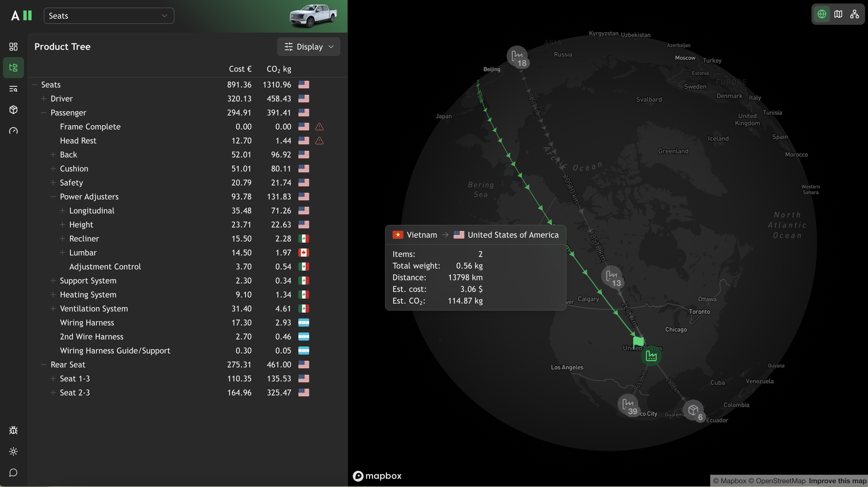Click the CO₂ kg column header
The width and height of the screenshot is (868, 487).
click(279, 69)
